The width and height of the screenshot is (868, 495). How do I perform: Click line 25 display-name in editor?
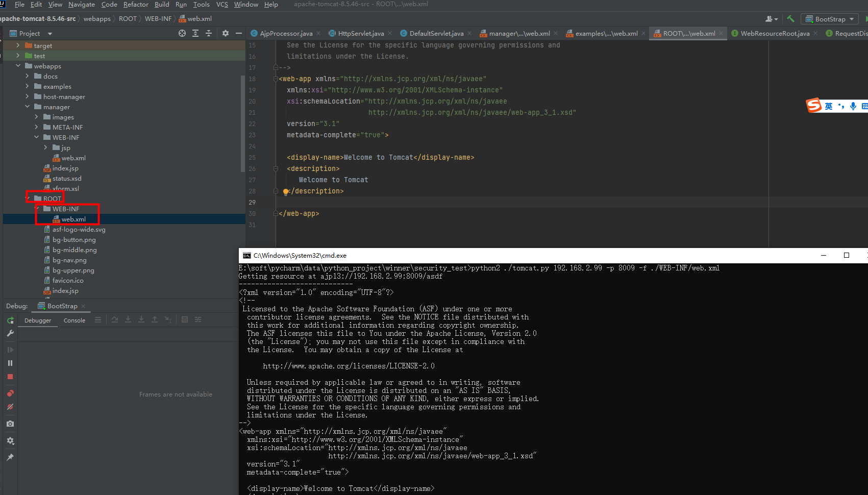pyautogui.click(x=381, y=157)
